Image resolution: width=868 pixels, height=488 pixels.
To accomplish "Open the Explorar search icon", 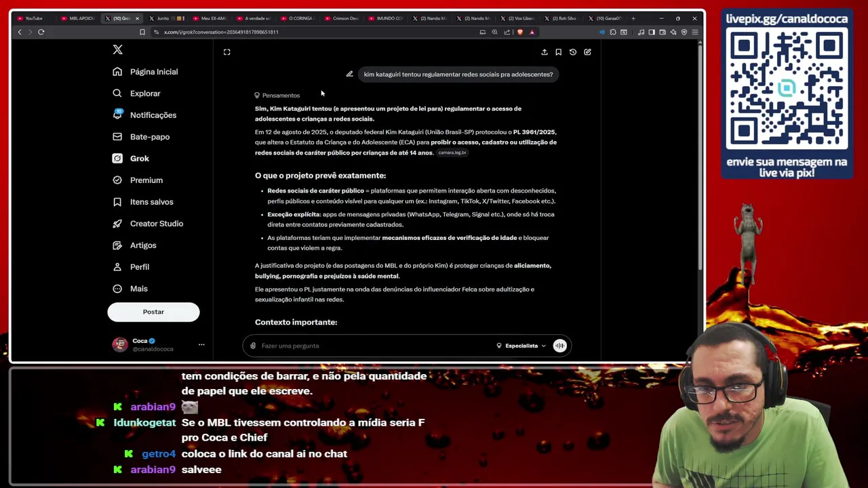I will coord(117,94).
